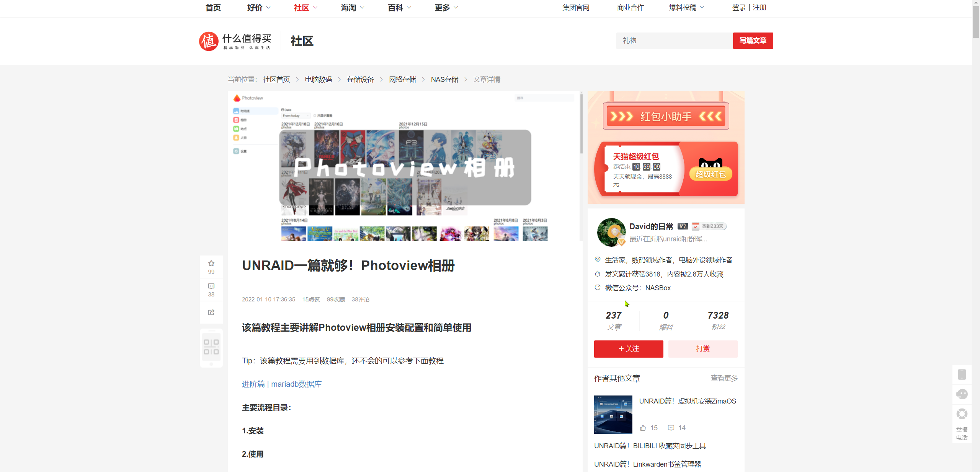Click the 红包小助手 banner

[666, 116]
